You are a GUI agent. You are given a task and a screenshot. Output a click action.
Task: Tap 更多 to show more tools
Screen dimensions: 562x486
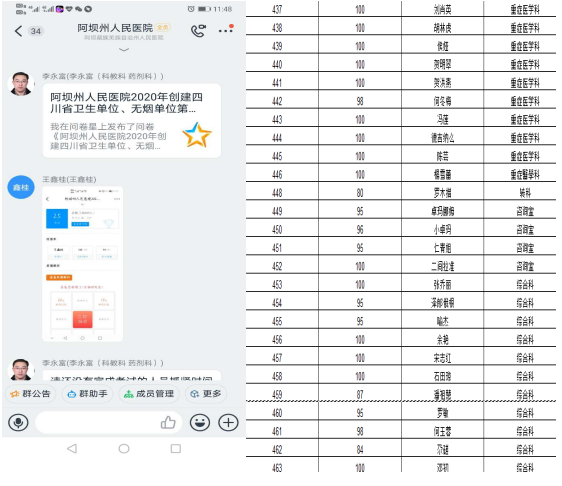[206, 394]
